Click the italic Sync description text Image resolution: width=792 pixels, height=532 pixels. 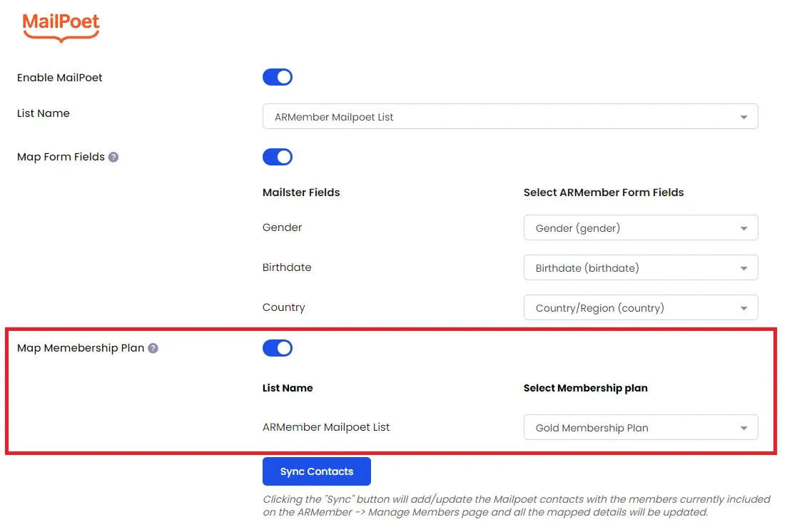(x=516, y=506)
